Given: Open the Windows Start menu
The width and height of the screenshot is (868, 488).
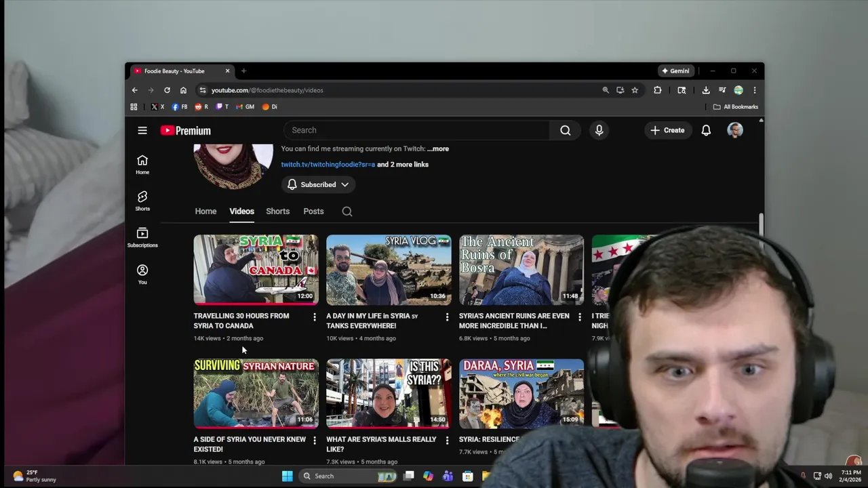Looking at the screenshot, I should pos(288,476).
